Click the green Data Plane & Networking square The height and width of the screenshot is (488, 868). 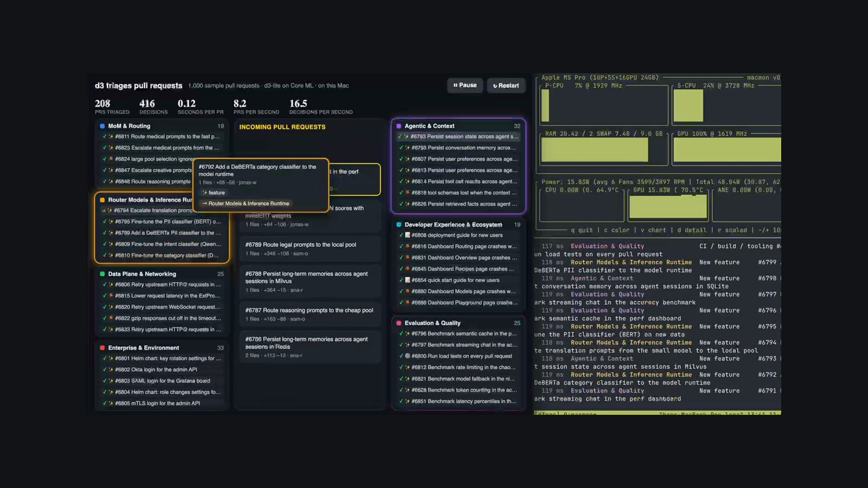pos(102,274)
